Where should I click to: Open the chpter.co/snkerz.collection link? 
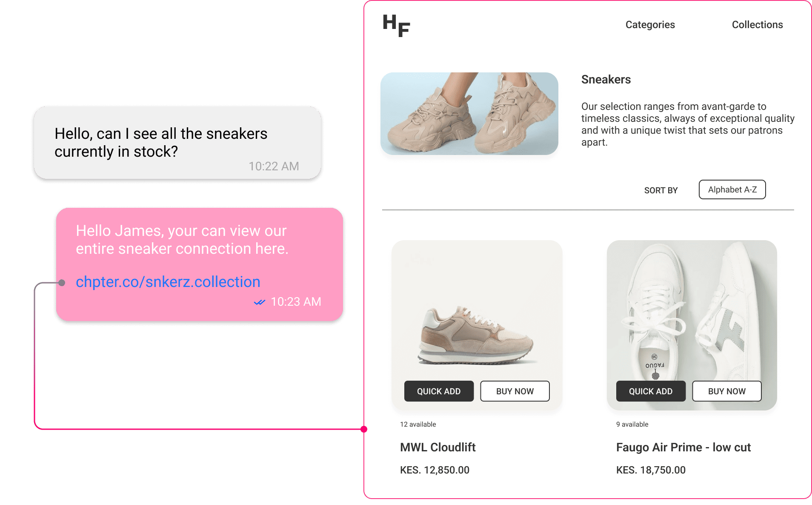click(168, 282)
